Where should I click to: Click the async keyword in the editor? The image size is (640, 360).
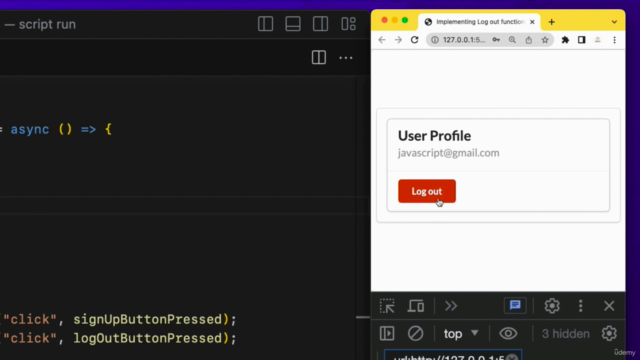tap(30, 129)
